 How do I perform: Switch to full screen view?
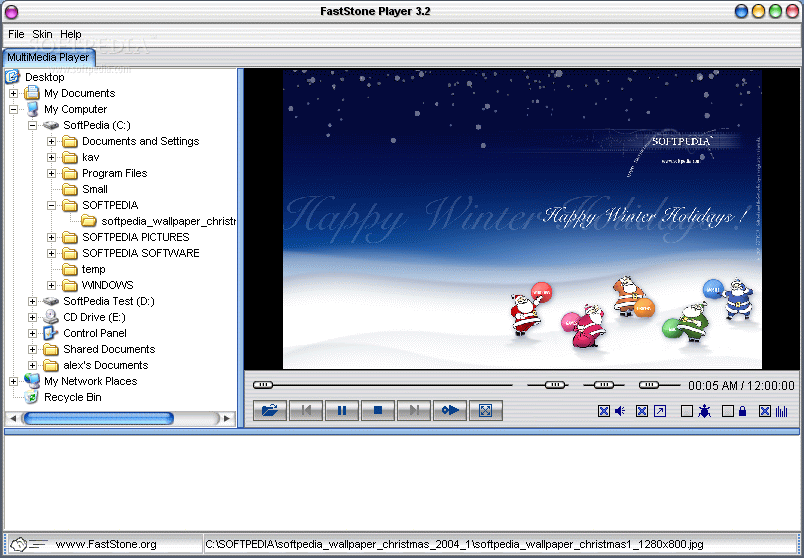click(x=486, y=410)
